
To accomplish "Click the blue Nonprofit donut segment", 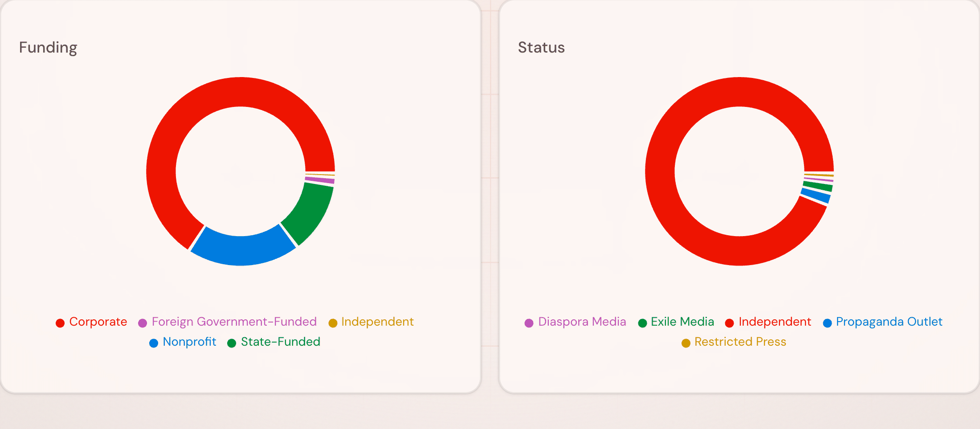I will (243, 250).
